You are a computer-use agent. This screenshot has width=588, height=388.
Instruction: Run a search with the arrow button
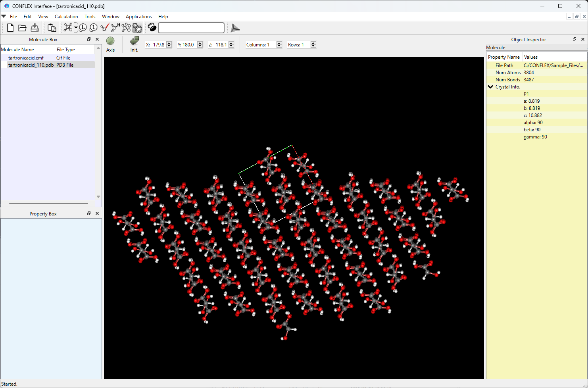235,28
